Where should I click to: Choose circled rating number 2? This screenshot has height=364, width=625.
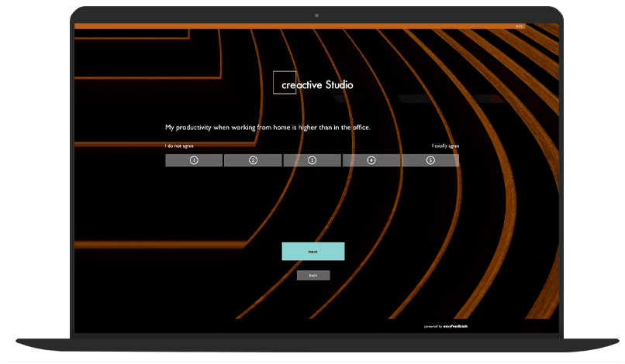[253, 160]
